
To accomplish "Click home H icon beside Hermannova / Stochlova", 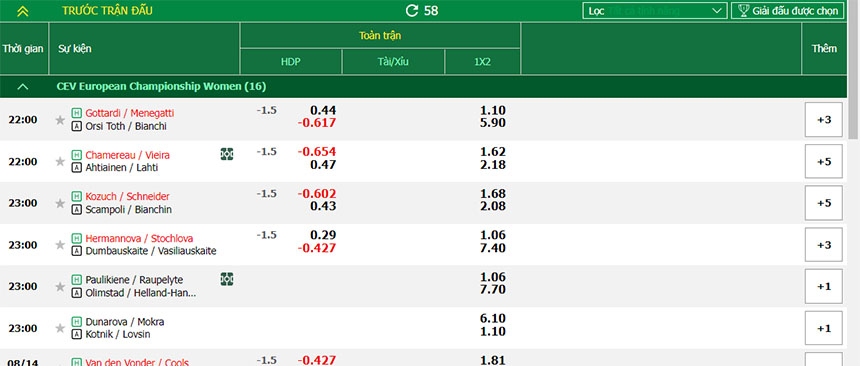I will click(76, 238).
